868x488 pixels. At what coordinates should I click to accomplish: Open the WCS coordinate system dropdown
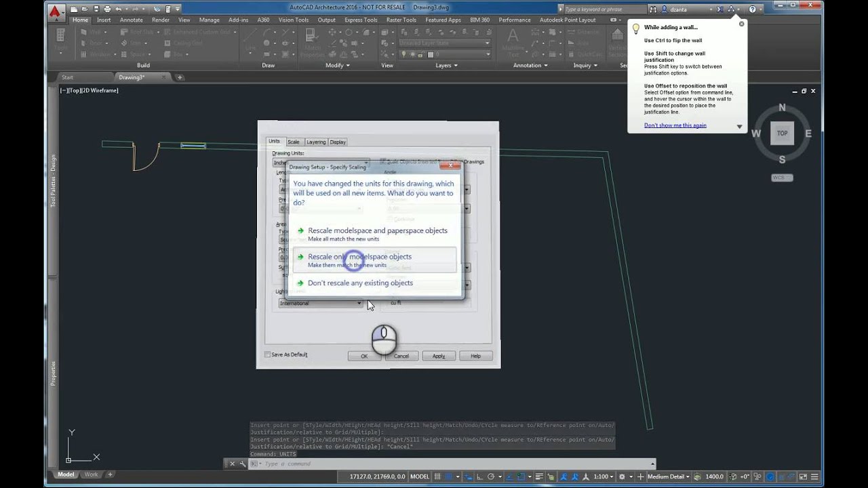point(782,178)
